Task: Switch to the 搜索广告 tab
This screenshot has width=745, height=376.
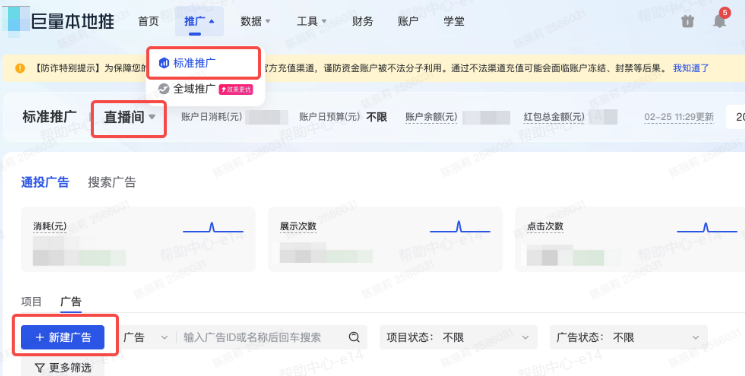Action: [x=112, y=182]
